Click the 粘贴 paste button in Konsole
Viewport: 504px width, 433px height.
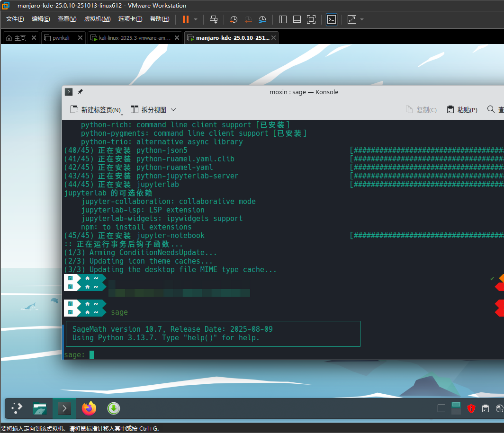click(462, 110)
